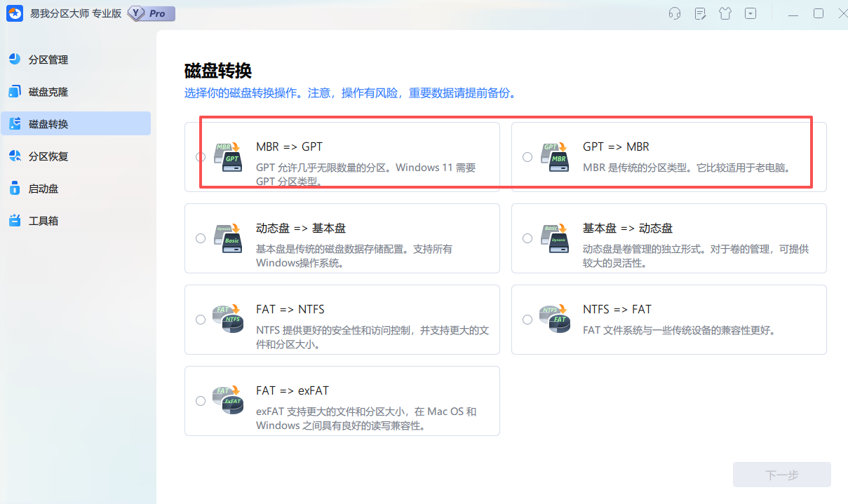
Task: Click the Pro badge next to title
Action: (x=150, y=13)
